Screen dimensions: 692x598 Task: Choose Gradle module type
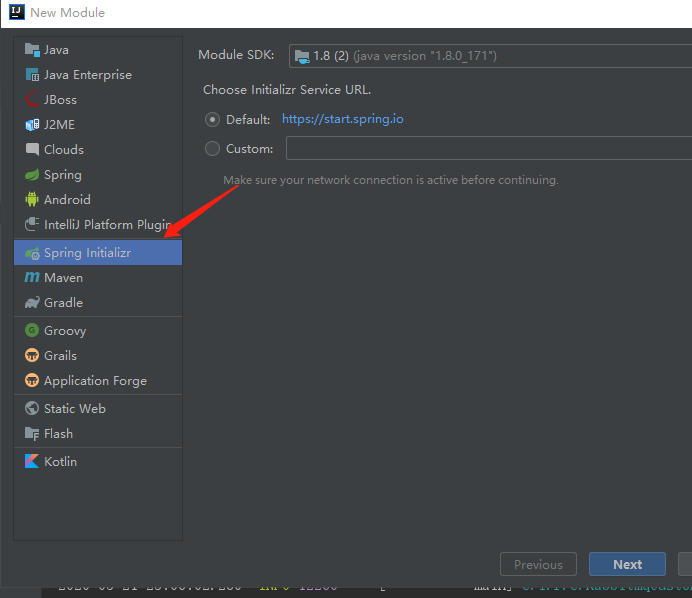pyautogui.click(x=98, y=303)
